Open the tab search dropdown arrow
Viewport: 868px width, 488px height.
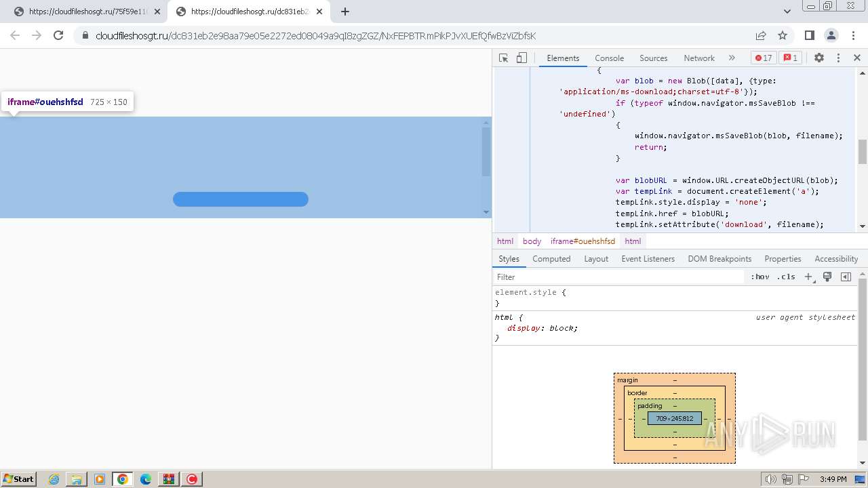[787, 12]
